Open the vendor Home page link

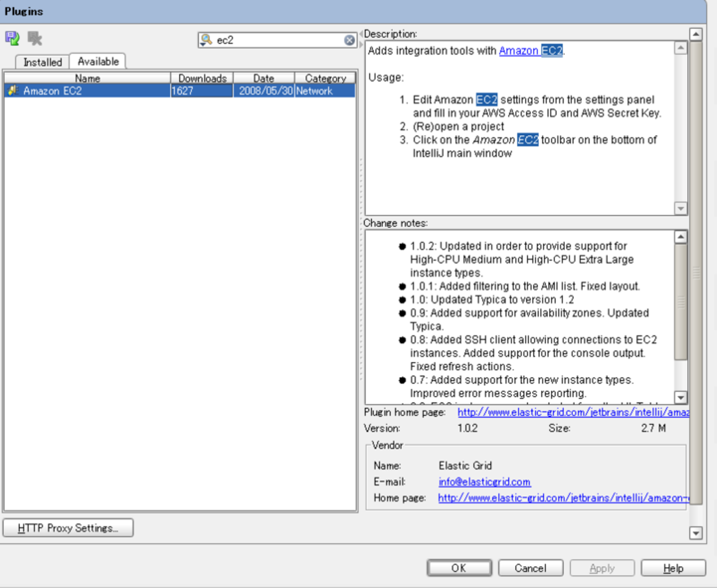564,498
